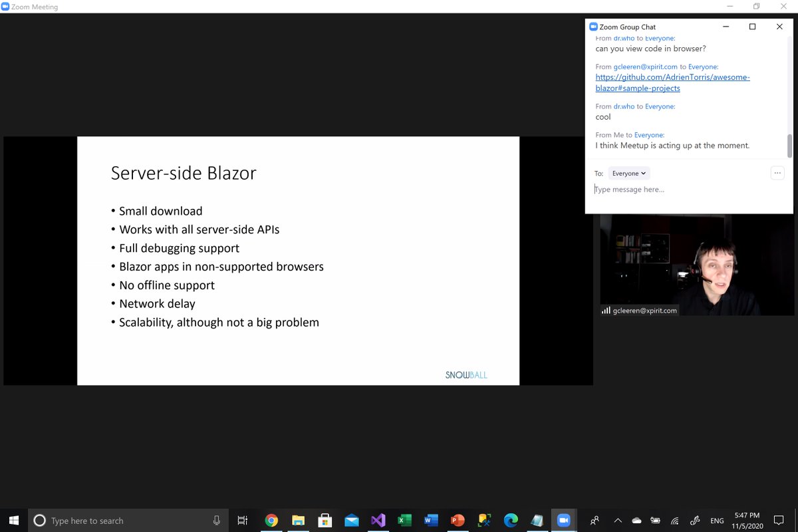
Task: Open the taskbar clock showing 5:47 PM
Action: pos(747,521)
